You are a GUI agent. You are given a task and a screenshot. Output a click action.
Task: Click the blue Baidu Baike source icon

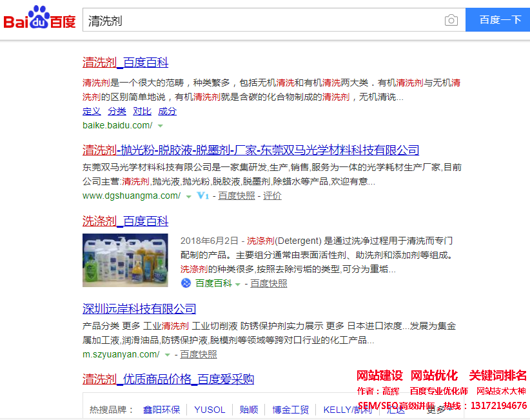(186, 283)
